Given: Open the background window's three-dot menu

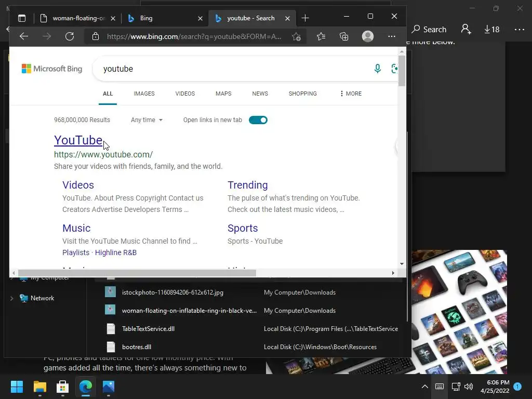Looking at the screenshot, I should pyautogui.click(x=519, y=30).
